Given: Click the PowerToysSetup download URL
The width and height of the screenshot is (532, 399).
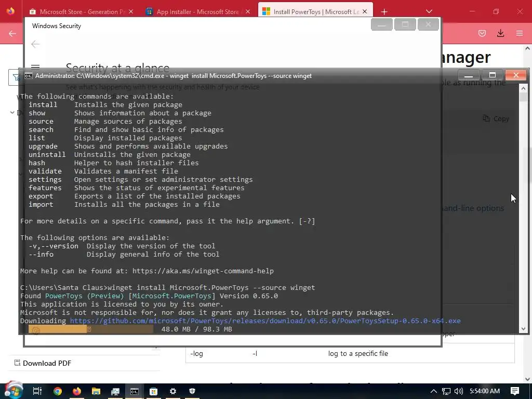Looking at the screenshot, I should click(265, 321).
